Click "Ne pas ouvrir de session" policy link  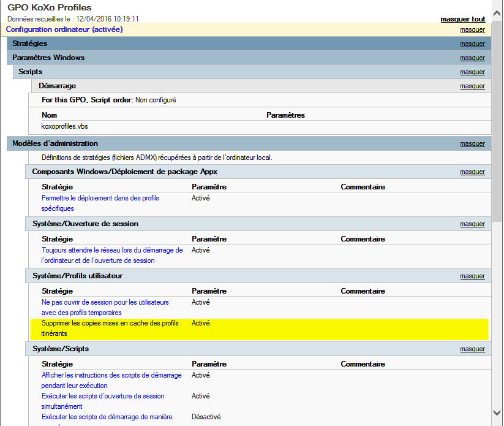click(x=105, y=303)
